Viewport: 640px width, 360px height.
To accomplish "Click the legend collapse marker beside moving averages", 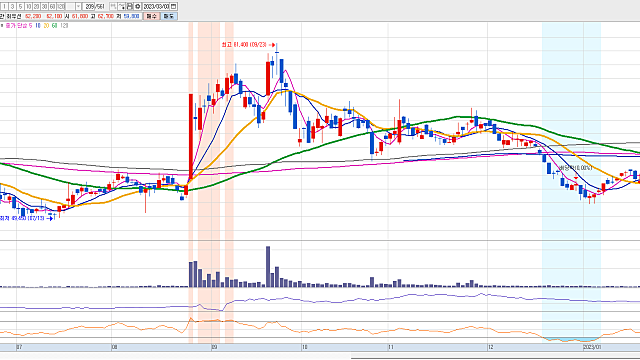I will point(2,25).
